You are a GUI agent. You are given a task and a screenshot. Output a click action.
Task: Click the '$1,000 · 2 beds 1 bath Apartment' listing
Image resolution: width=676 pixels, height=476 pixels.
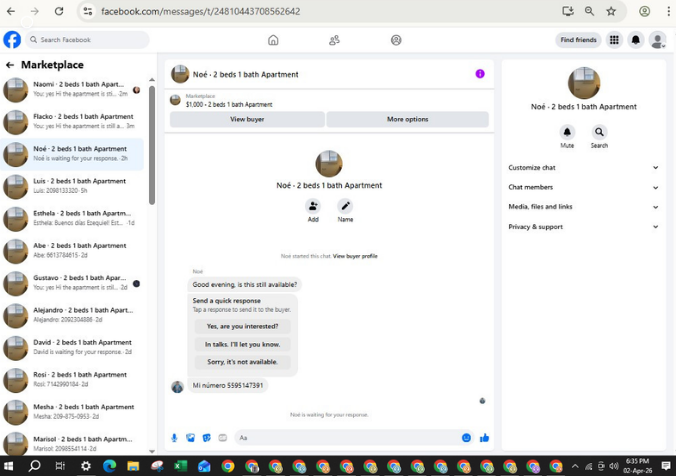point(229,105)
